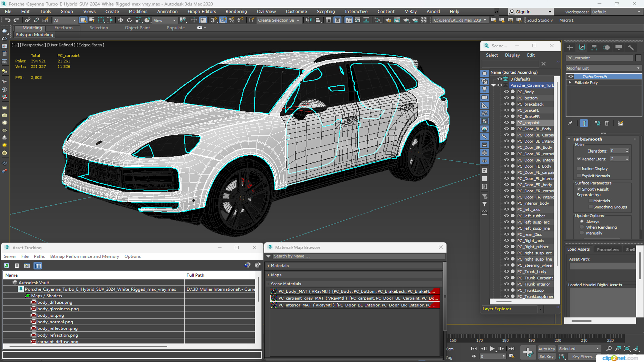Viewport: 644px width, 362px height.
Task: Open the Motion tab in command panel
Action: click(606, 48)
